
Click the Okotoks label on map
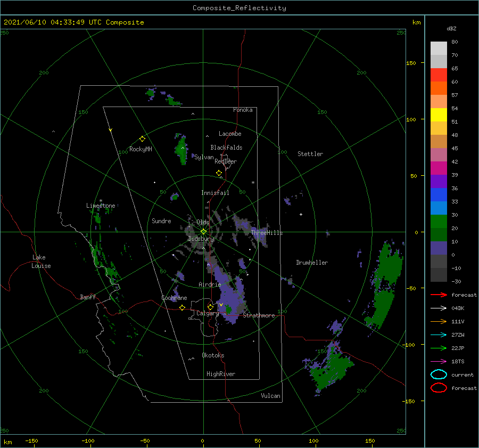(x=213, y=355)
